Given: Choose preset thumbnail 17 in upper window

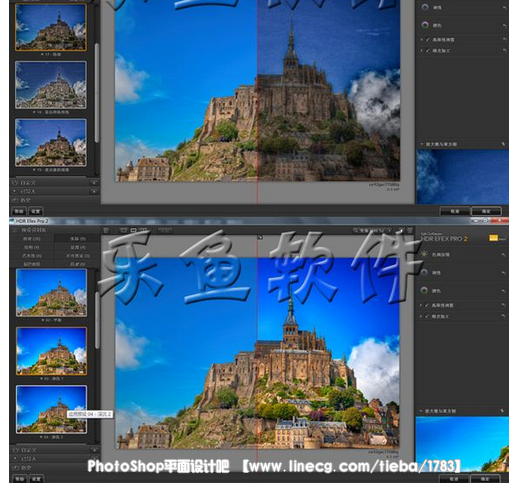Looking at the screenshot, I should click(51, 27).
